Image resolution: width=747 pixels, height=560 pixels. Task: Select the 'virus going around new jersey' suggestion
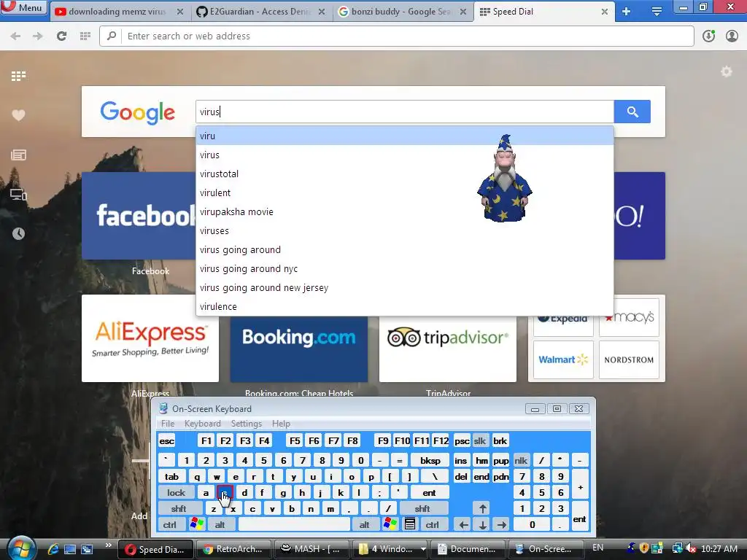point(404,287)
